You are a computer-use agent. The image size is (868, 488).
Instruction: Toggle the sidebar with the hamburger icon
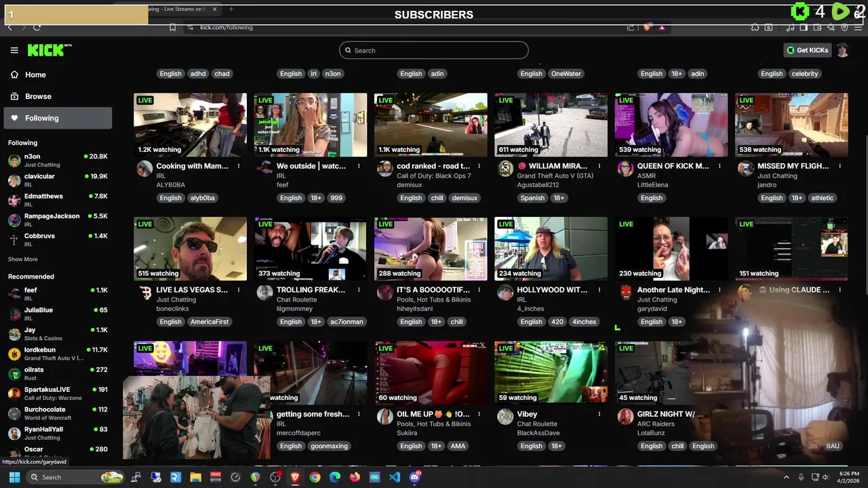point(14,50)
